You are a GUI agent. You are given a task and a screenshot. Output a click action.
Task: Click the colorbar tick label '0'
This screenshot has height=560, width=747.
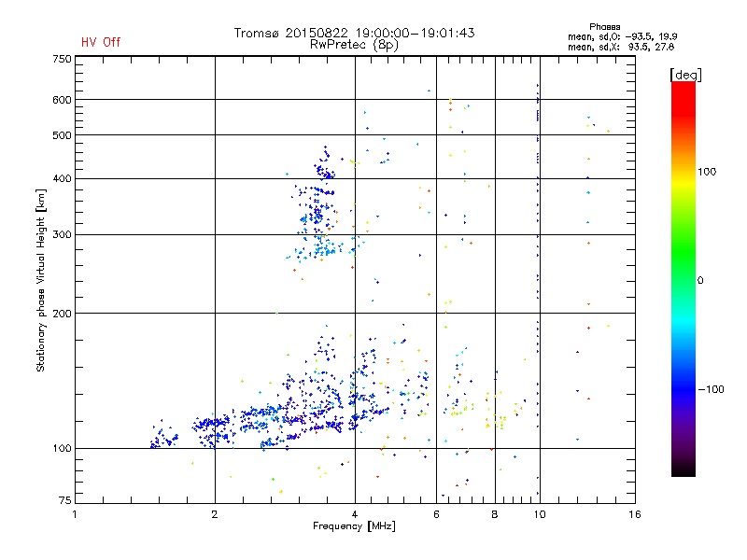pyautogui.click(x=700, y=281)
